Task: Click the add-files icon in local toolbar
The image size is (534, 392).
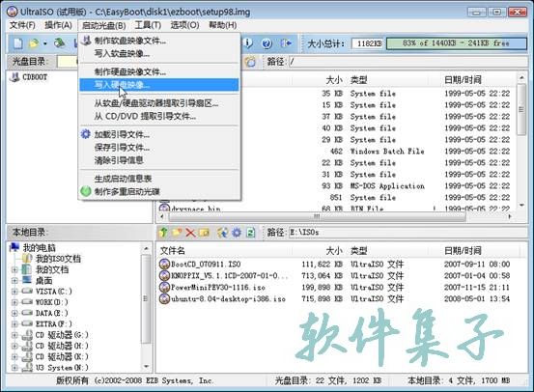Action: coord(223,233)
